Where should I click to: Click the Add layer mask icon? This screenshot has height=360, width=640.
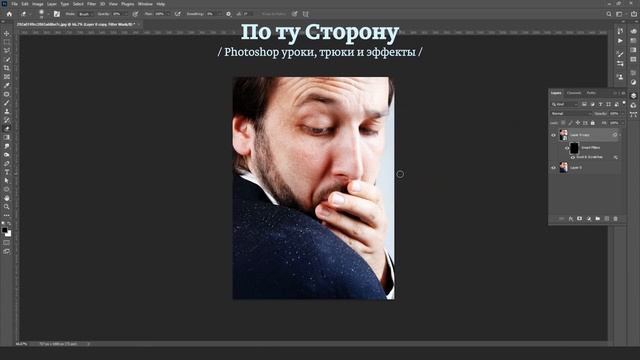(579, 219)
